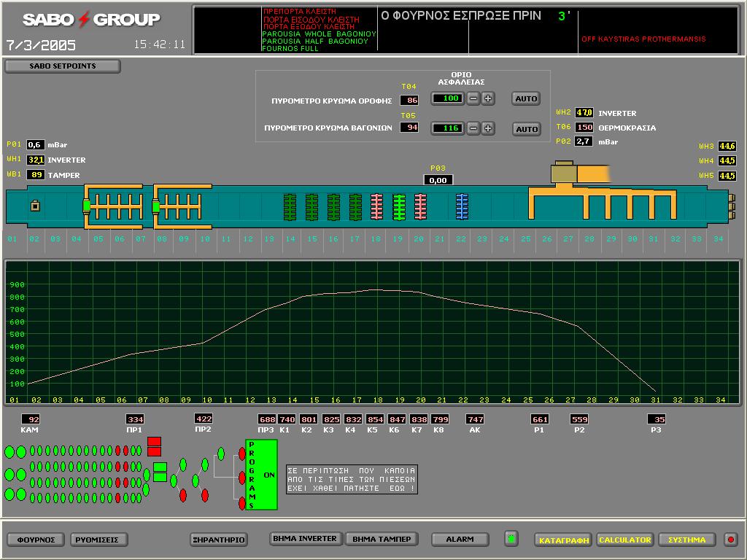
Task: Select the pink burner group above position 20
Action: coord(420,206)
